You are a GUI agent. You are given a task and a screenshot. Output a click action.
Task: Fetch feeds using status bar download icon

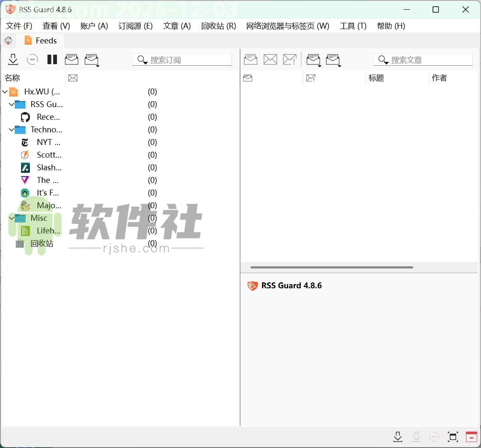pyautogui.click(x=398, y=437)
